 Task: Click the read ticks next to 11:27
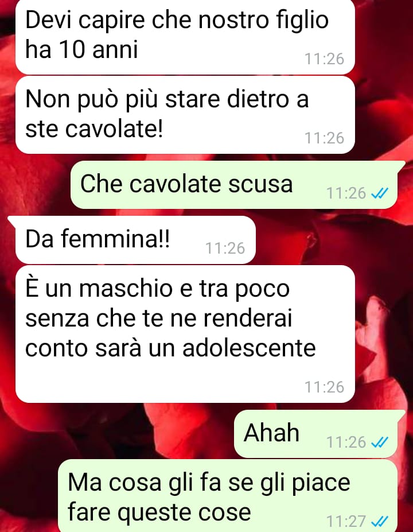pyautogui.click(x=380, y=521)
